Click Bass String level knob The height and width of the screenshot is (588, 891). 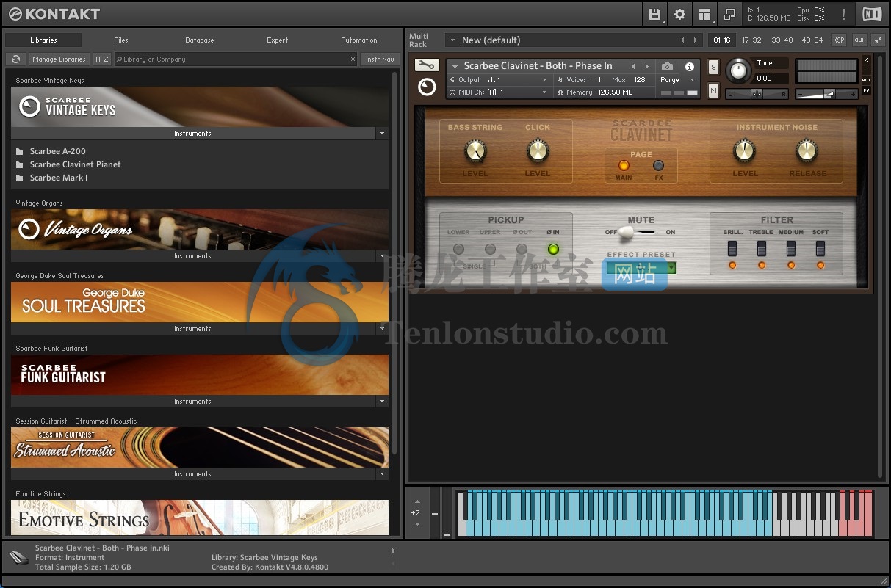[x=475, y=151]
